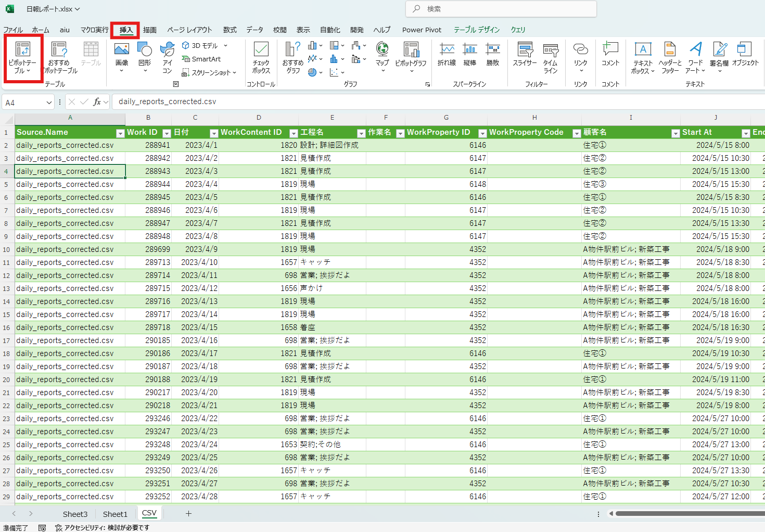This screenshot has width=765, height=532.
Task: Open the ピボットテーブル (PivotTable) button
Action: click(23, 58)
